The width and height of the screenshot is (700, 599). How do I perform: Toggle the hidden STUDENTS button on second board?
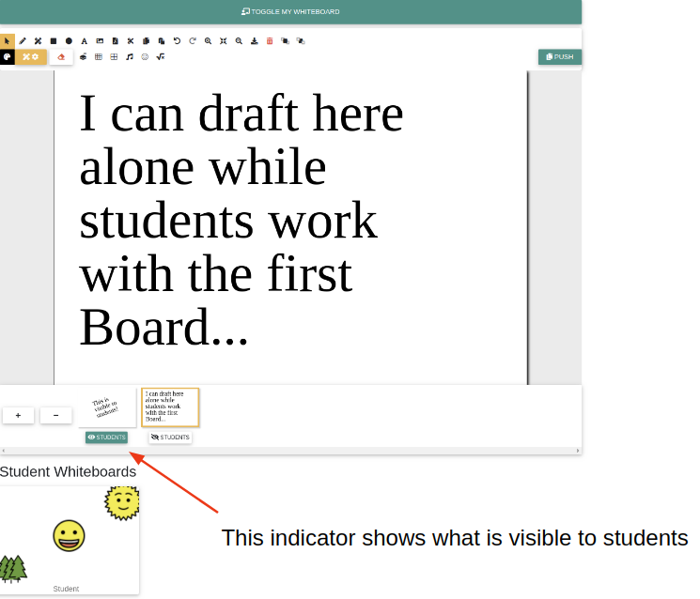[170, 438]
